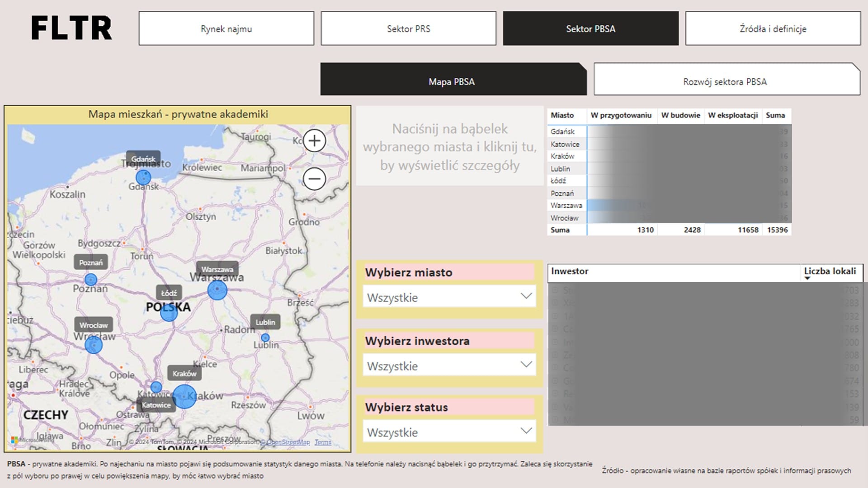Select the Lublin bubble on map

click(x=265, y=338)
